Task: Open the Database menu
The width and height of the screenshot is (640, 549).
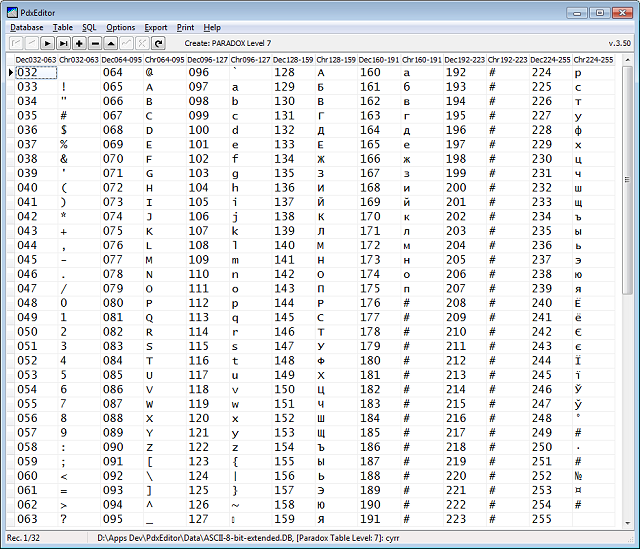Action: [x=27, y=27]
